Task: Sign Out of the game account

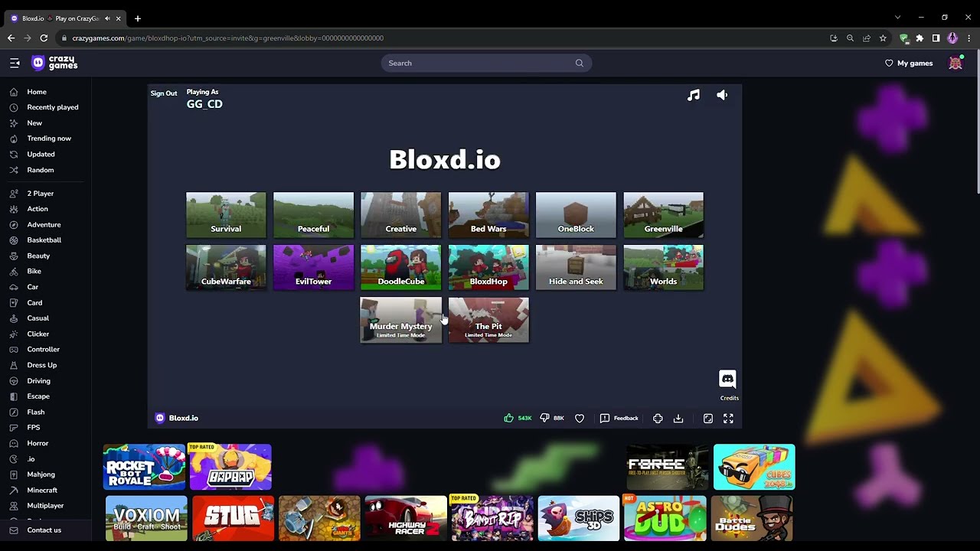Action: pyautogui.click(x=164, y=93)
